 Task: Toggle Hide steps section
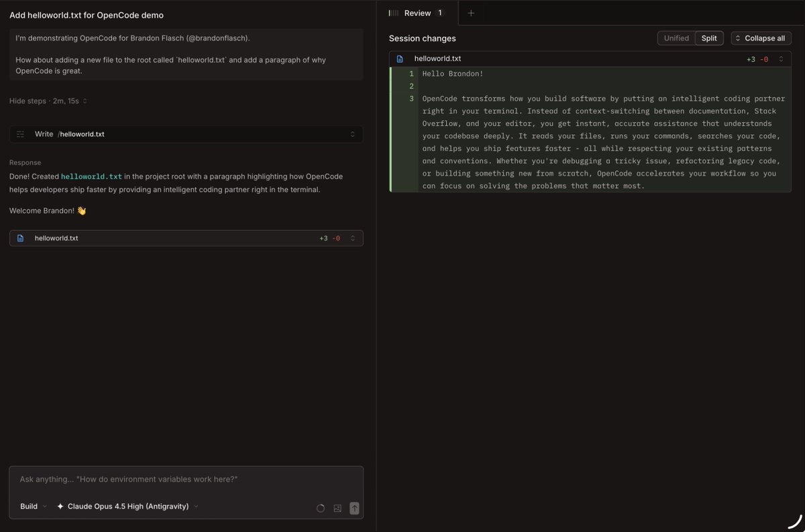point(48,101)
